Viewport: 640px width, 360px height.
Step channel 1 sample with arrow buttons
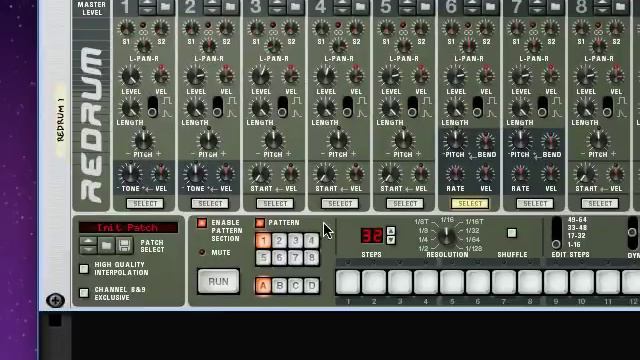tap(147, 7)
